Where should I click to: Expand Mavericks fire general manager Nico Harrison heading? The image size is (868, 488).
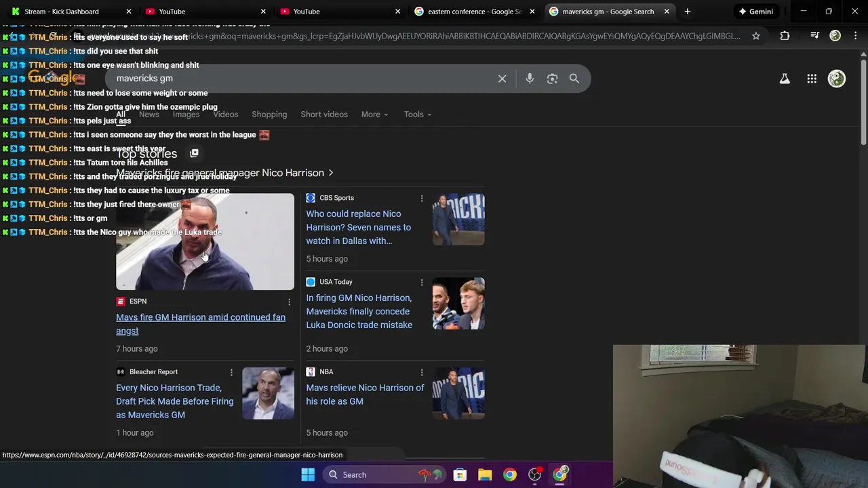tap(224, 173)
